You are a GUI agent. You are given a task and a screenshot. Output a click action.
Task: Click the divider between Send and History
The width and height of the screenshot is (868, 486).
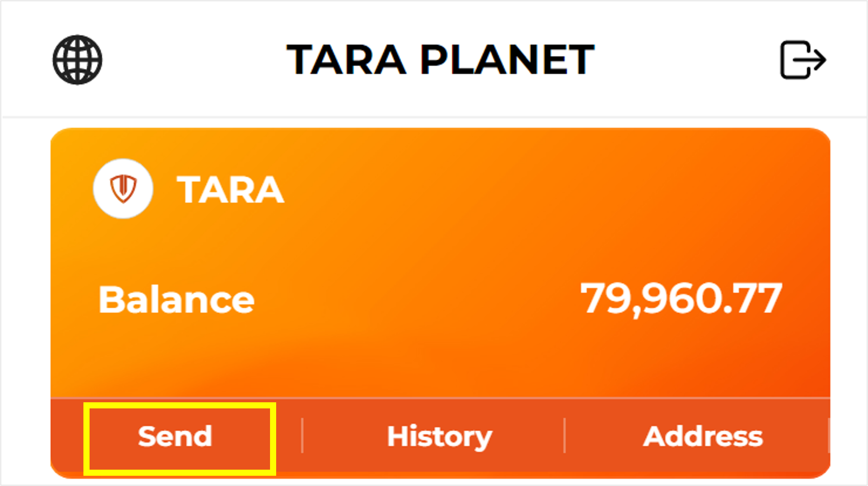[x=302, y=436]
